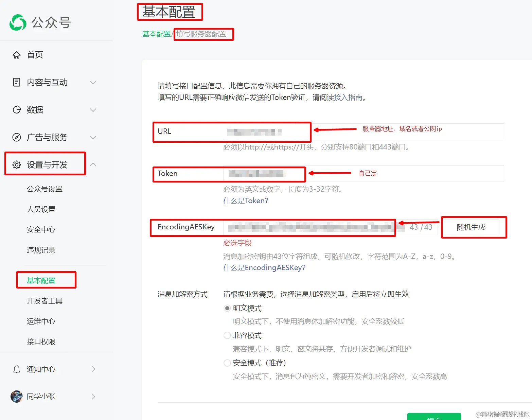Open the 接入指南 link
The image size is (532, 420).
(x=348, y=98)
